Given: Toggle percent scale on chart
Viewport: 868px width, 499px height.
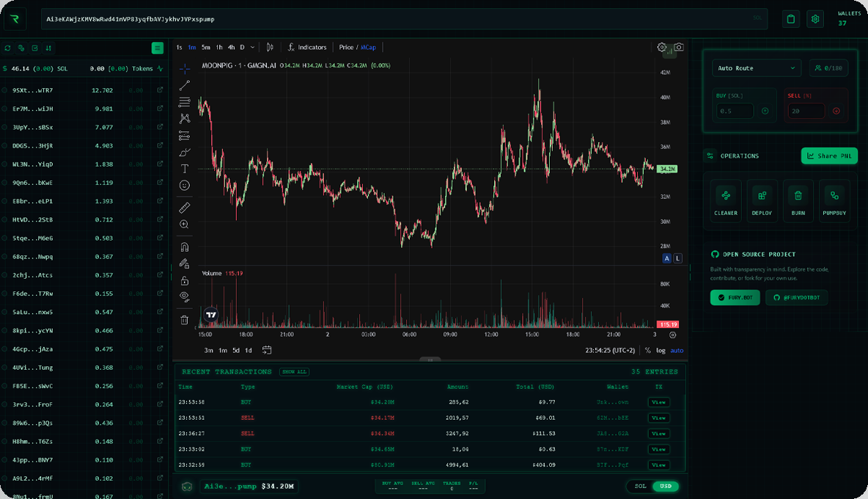Looking at the screenshot, I should tap(647, 350).
